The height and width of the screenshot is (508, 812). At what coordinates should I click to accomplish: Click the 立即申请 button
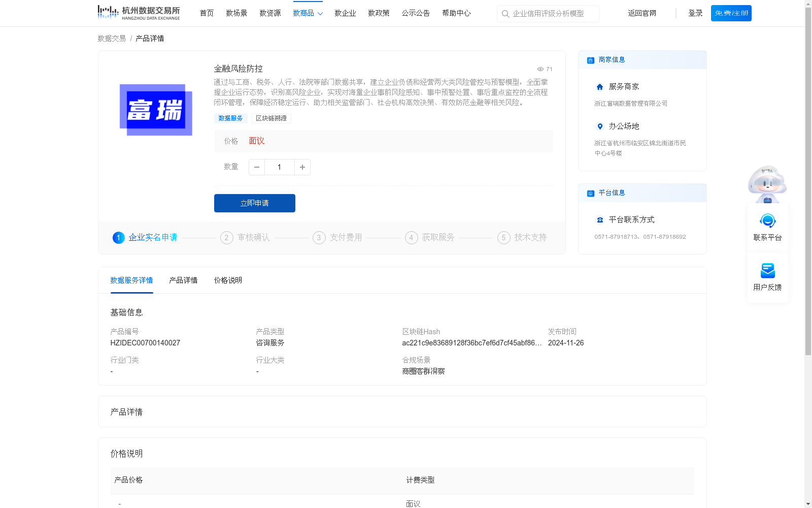point(255,203)
